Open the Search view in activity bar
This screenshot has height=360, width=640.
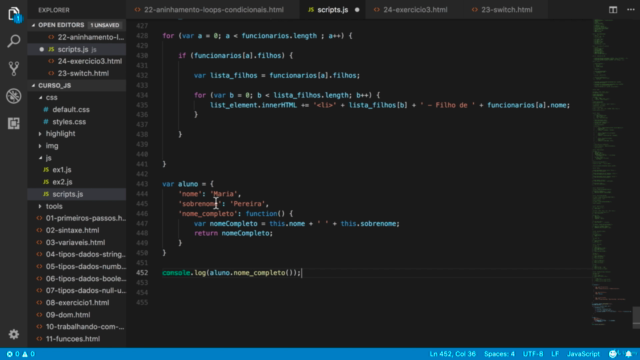click(x=14, y=41)
